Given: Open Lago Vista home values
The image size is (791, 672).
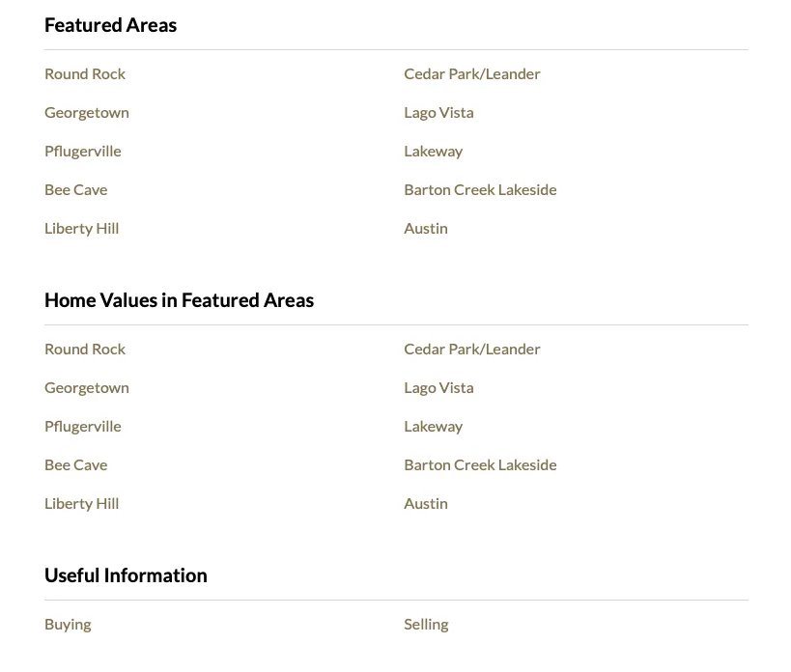Looking at the screenshot, I should point(438,388).
